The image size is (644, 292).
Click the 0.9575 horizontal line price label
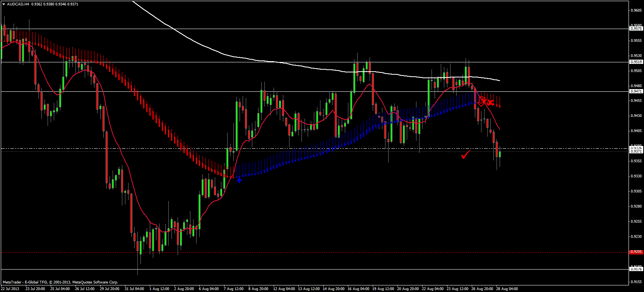(x=636, y=29)
